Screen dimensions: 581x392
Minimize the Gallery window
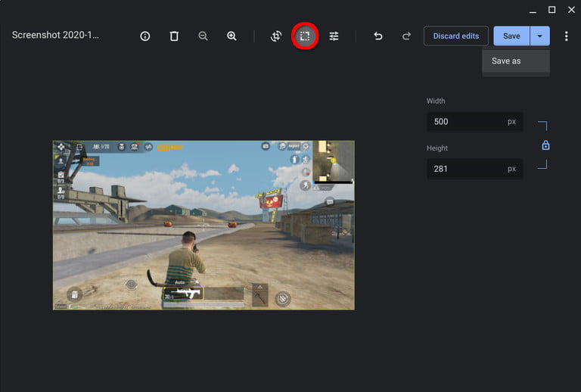[533, 11]
